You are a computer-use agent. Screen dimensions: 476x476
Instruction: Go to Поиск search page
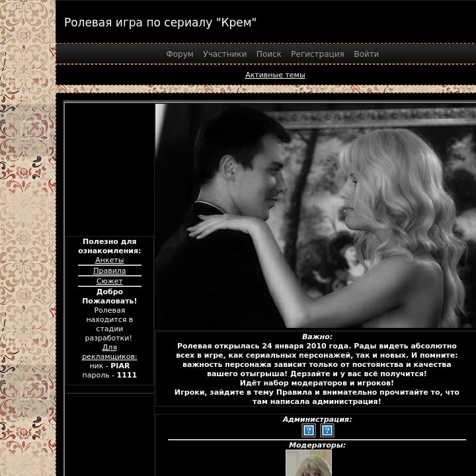(268, 54)
